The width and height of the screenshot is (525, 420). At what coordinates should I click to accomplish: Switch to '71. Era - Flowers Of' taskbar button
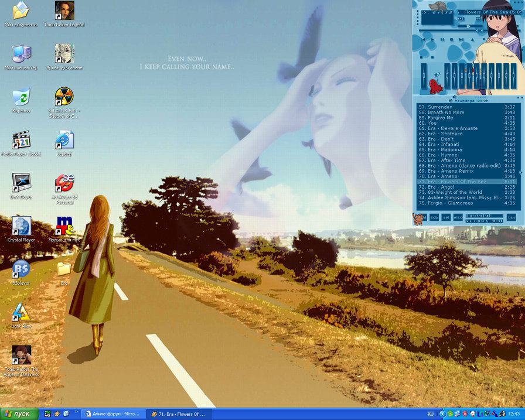point(180,414)
